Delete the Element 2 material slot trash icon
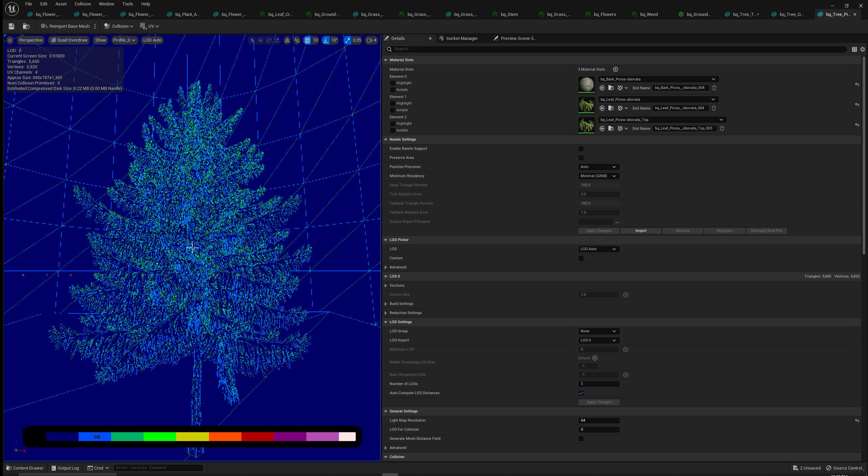Image resolution: width=868 pixels, height=476 pixels. pyautogui.click(x=722, y=128)
